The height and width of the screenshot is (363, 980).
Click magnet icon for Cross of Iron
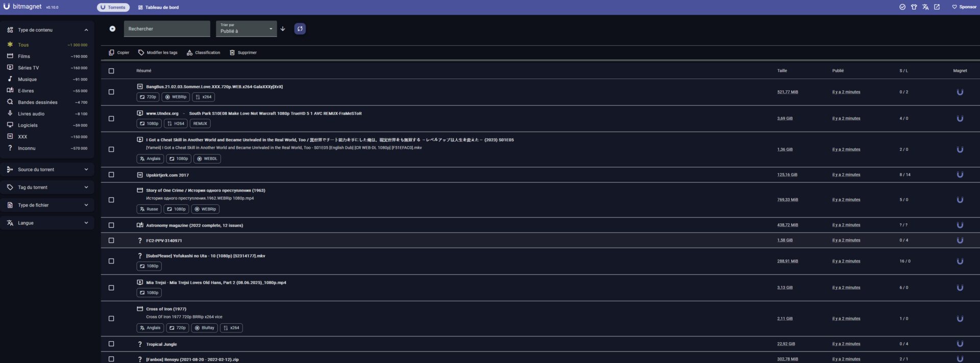[960, 319]
